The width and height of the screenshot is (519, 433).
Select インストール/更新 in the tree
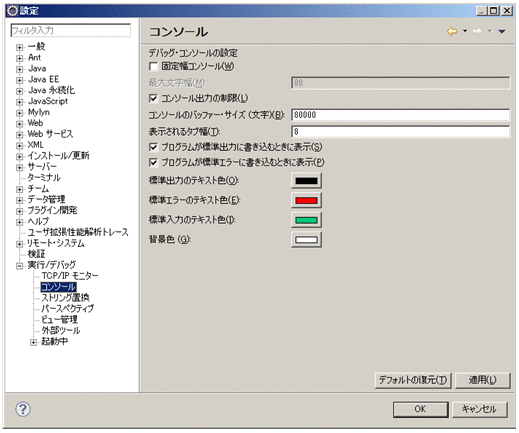[58, 156]
